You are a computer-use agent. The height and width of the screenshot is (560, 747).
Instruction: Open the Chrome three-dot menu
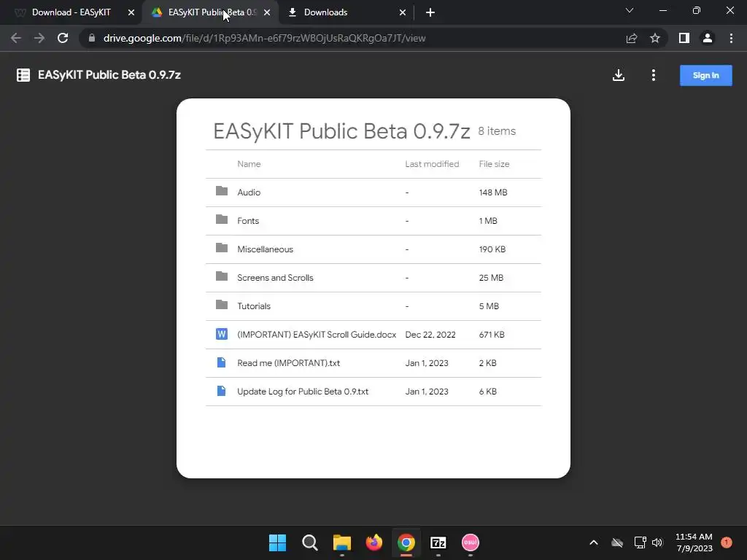[731, 38]
